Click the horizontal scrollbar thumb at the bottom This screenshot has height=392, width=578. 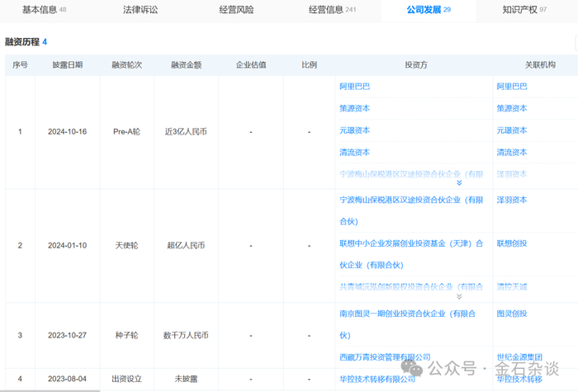tap(50, 391)
